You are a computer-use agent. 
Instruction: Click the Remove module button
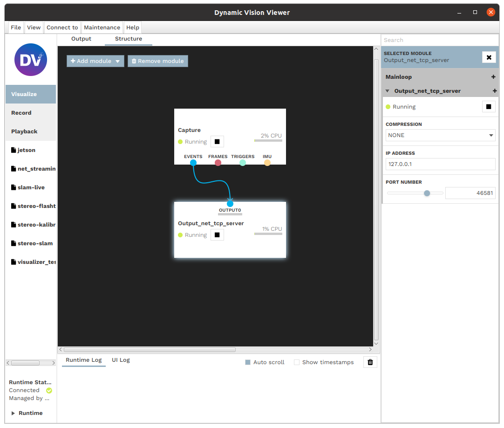[x=157, y=61]
